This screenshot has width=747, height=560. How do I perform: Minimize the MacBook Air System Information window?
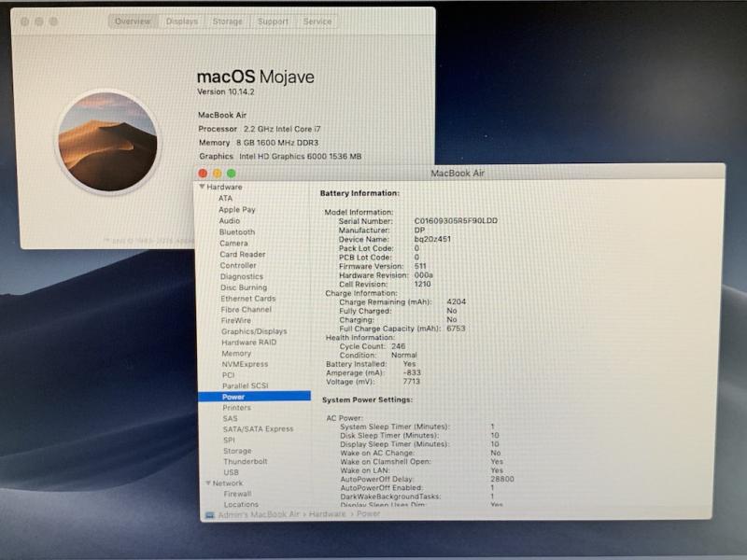(x=218, y=174)
